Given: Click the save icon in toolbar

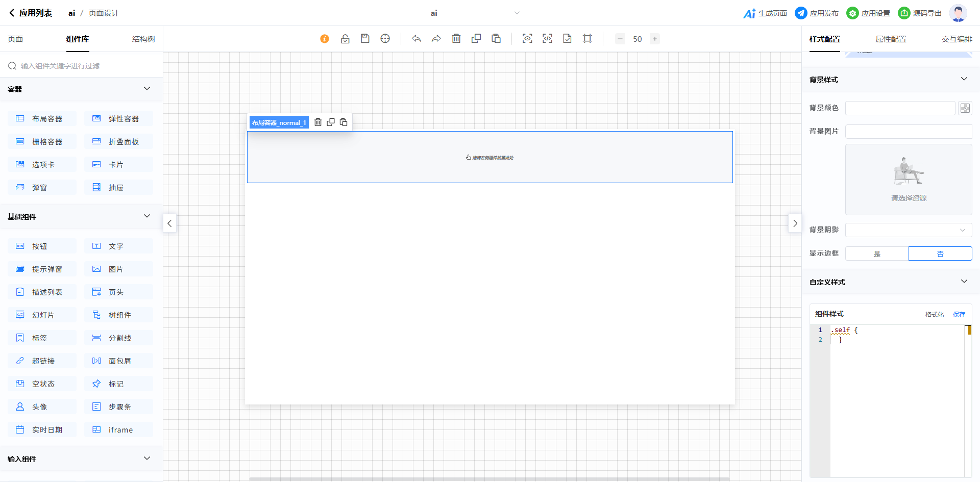Looking at the screenshot, I should click(x=365, y=39).
